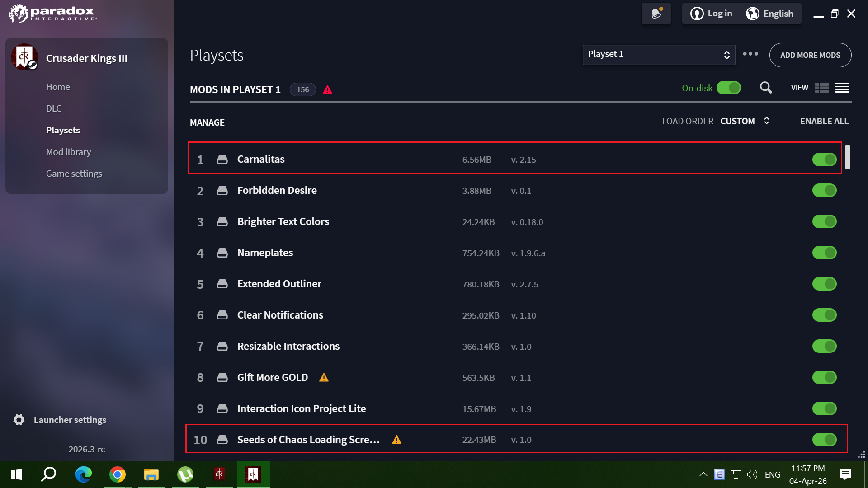Image resolution: width=868 pixels, height=488 pixels.
Task: Open File Explorer from the taskbar
Action: (151, 474)
